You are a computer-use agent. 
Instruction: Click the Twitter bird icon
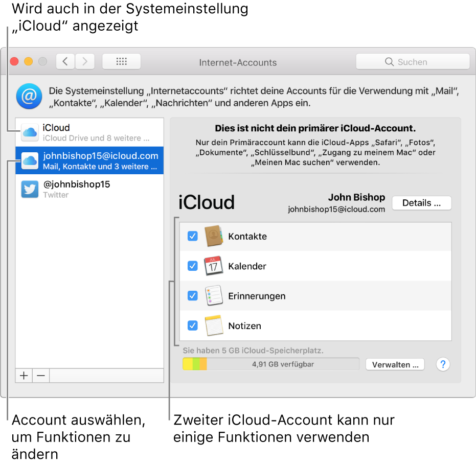click(30, 189)
